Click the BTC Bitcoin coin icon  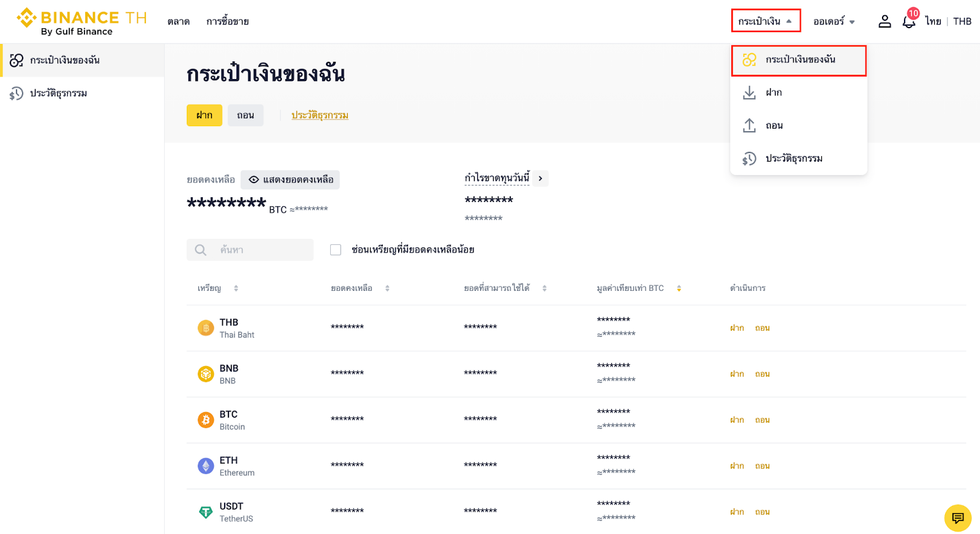pos(206,420)
